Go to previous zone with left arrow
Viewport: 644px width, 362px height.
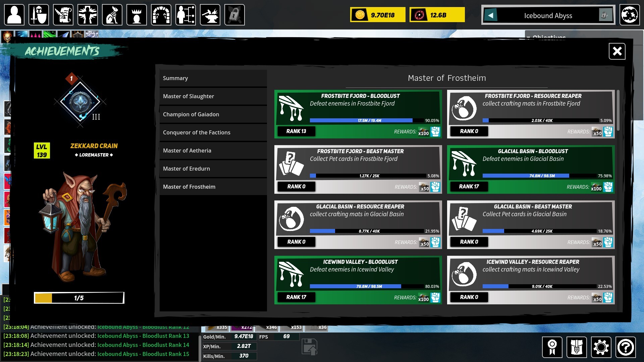(491, 15)
